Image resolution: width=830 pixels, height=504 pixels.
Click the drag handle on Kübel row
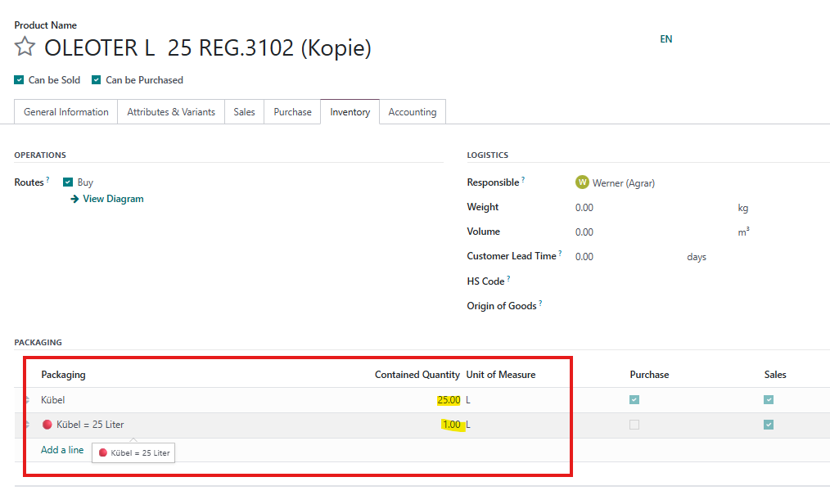click(x=28, y=400)
